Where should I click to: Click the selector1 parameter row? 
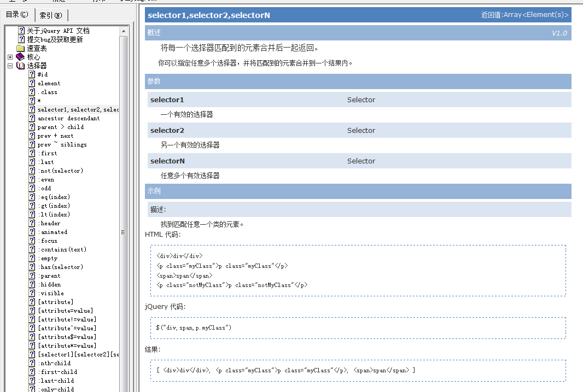[359, 100]
